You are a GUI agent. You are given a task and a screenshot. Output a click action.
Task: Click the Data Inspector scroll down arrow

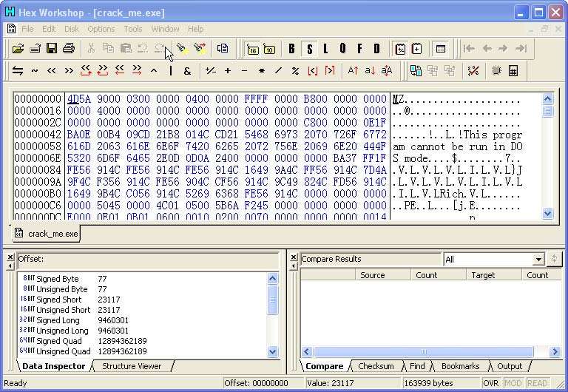click(x=272, y=351)
